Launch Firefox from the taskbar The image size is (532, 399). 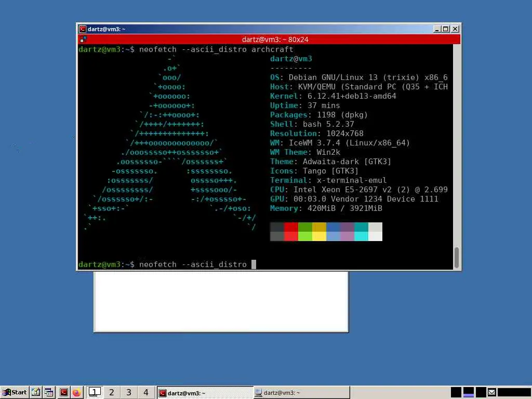[77, 393]
